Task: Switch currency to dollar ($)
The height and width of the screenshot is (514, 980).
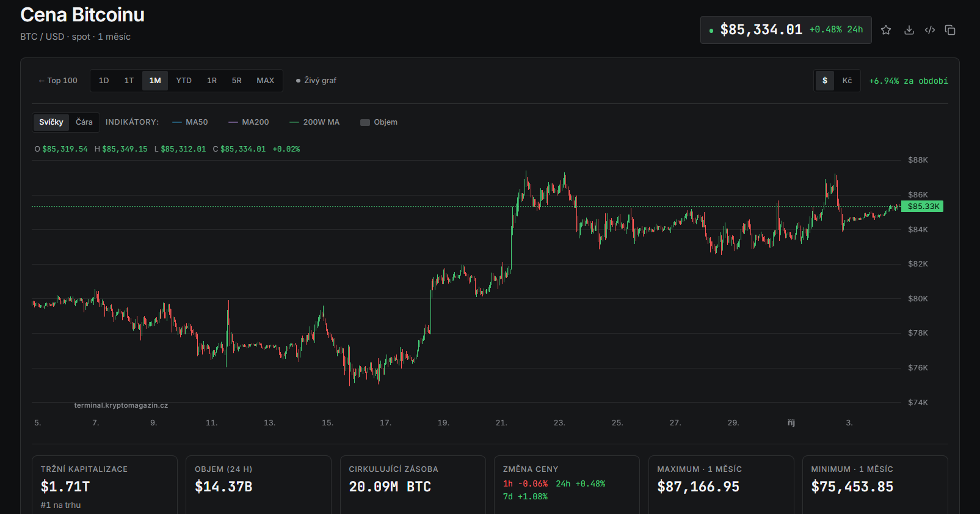Action: click(x=825, y=81)
